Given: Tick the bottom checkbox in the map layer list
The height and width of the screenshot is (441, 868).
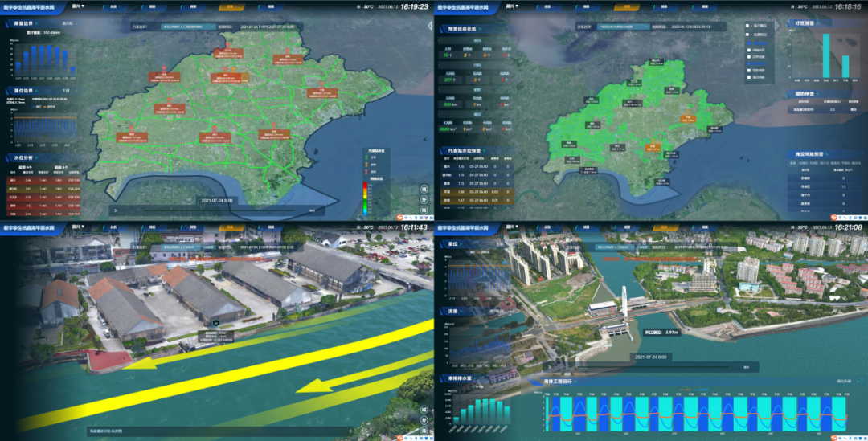Looking at the screenshot, I should (x=750, y=79).
